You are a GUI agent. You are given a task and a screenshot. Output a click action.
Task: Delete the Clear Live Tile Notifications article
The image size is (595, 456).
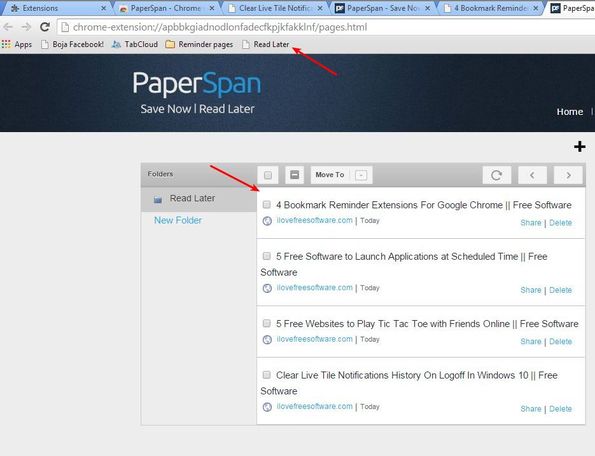pos(560,409)
